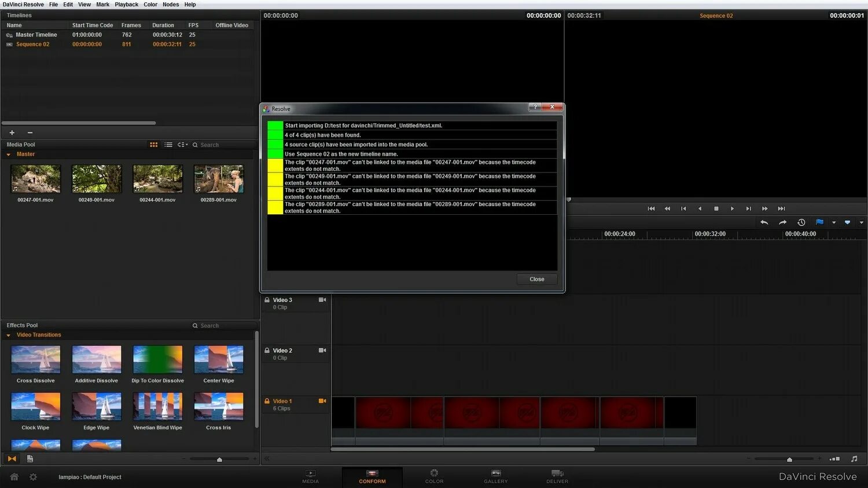Open the Playback menu
868x488 pixels.
(126, 5)
